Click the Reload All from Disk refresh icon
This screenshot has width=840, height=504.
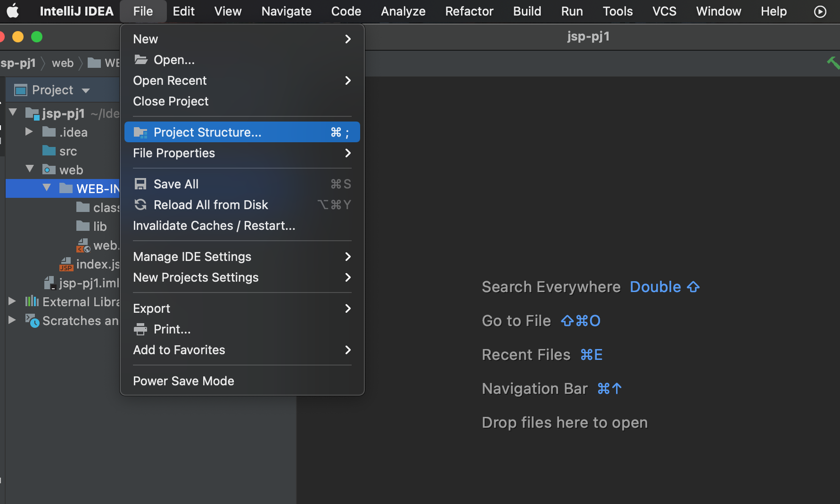[x=140, y=204]
